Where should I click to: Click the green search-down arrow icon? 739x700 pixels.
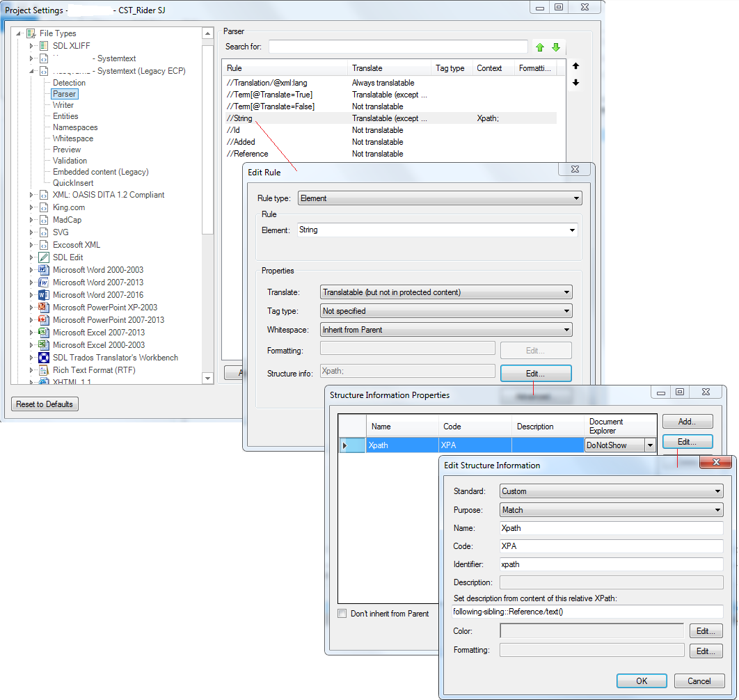coord(556,47)
